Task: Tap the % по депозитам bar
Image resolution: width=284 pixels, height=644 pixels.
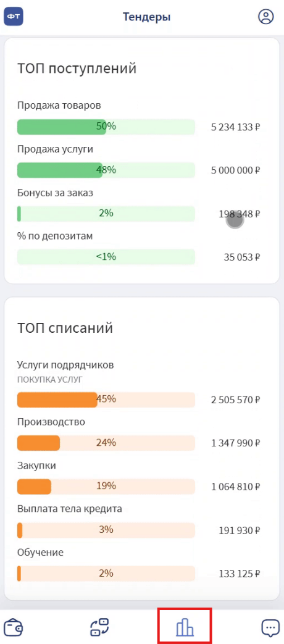Action: (x=106, y=257)
